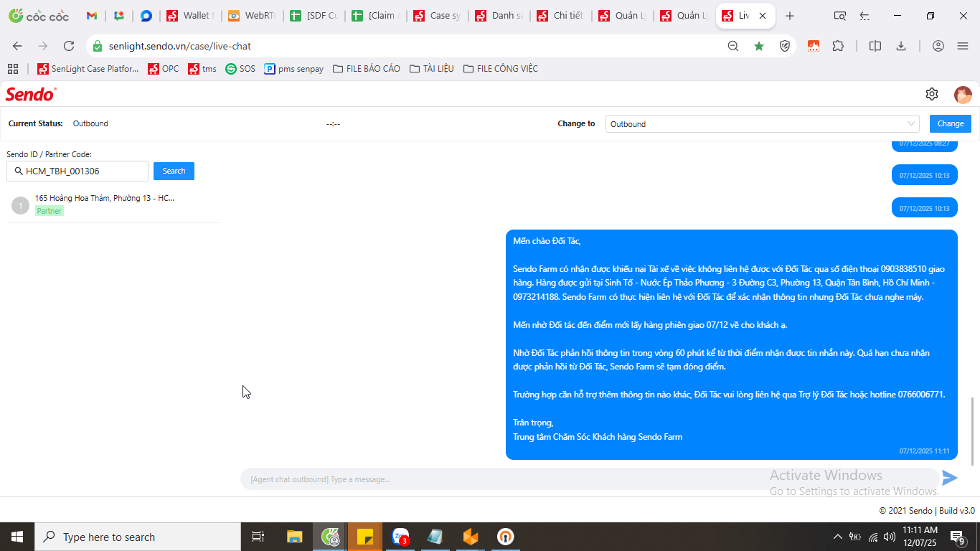Screen dimensions: 980x551
Task: Open the pinned blue chat tab
Action: tap(146, 16)
